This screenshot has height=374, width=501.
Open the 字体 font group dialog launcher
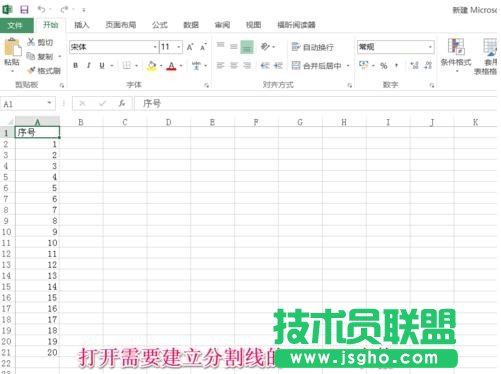coord(206,86)
